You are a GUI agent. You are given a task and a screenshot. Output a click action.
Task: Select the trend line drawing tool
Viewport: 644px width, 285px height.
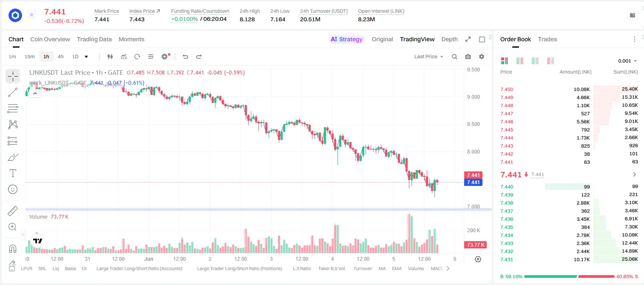(13, 92)
